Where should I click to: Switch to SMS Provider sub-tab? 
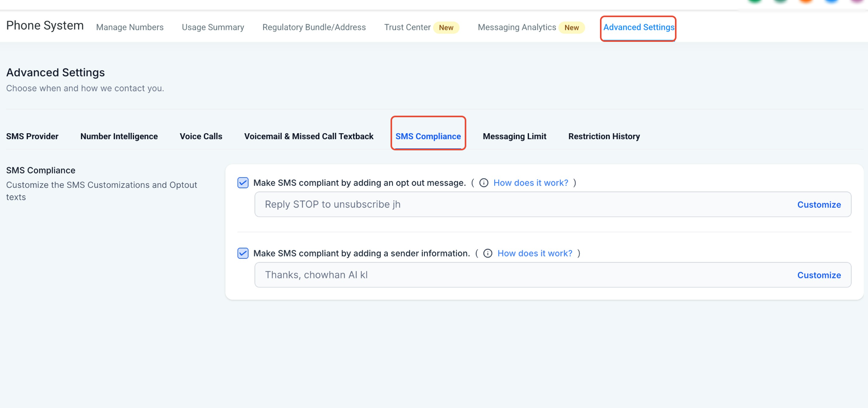click(x=32, y=136)
